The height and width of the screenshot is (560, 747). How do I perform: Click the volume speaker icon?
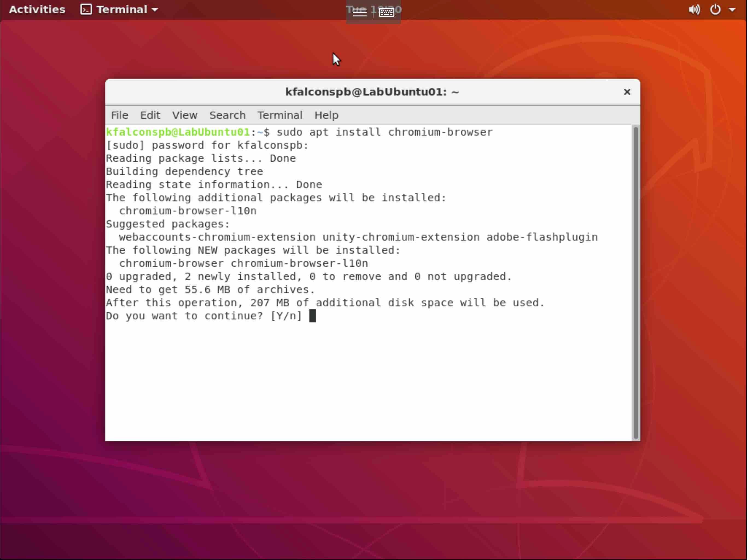[694, 10]
